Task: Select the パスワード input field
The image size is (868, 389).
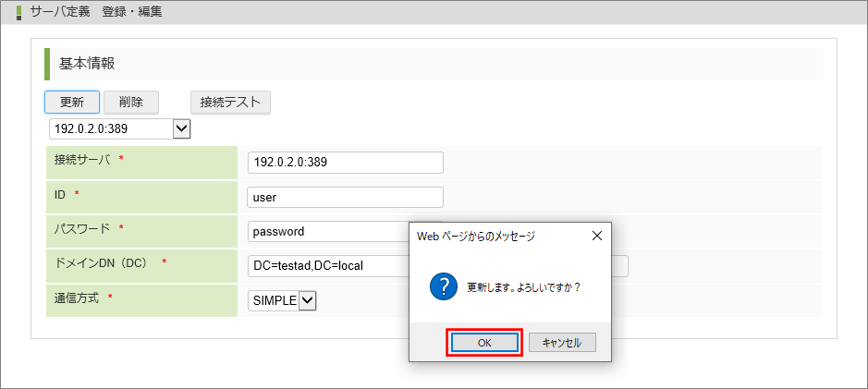Action: coord(327,232)
